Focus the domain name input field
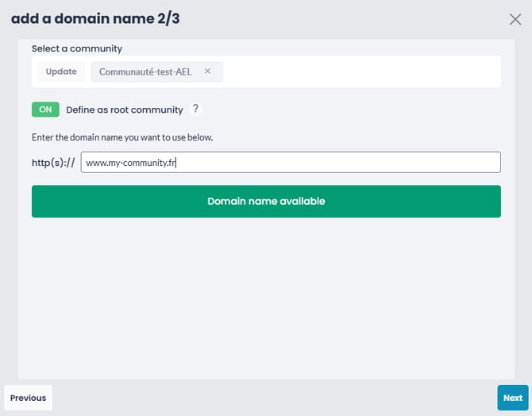532x416 pixels. (x=291, y=163)
